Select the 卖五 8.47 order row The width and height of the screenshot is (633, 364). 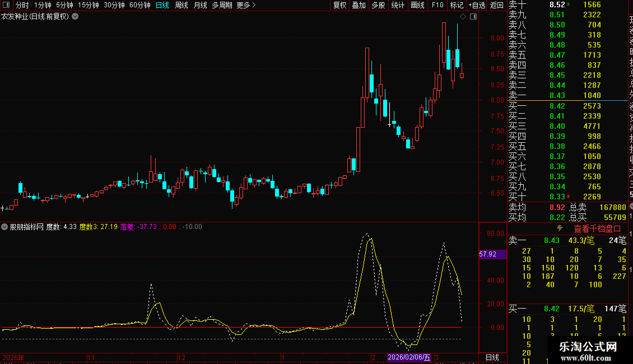(567, 55)
